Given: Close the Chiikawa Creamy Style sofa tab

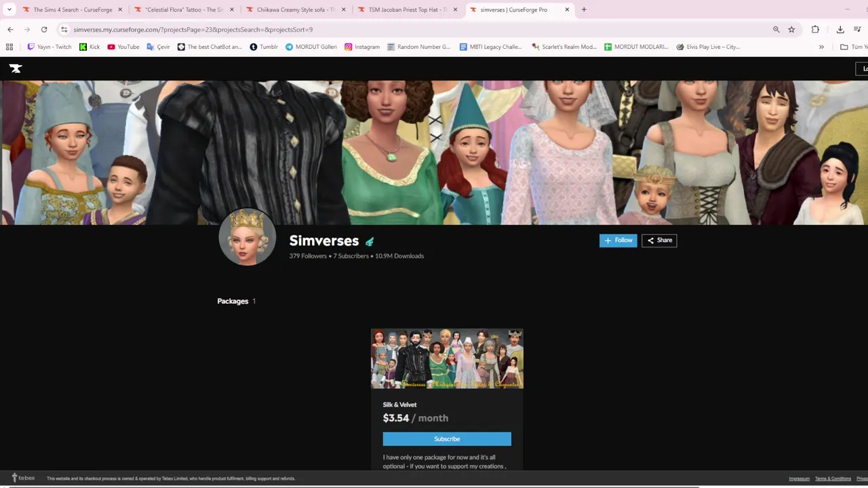Looking at the screenshot, I should click(x=344, y=9).
